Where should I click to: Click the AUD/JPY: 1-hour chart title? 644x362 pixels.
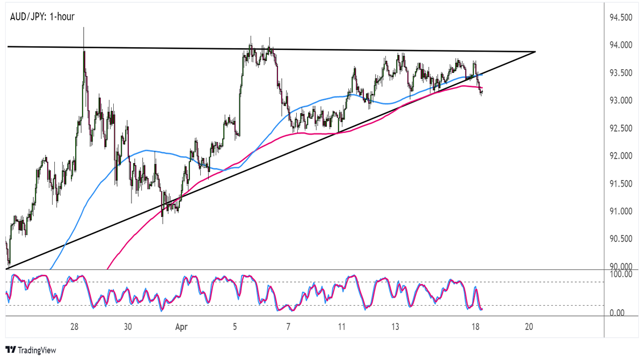(x=42, y=17)
